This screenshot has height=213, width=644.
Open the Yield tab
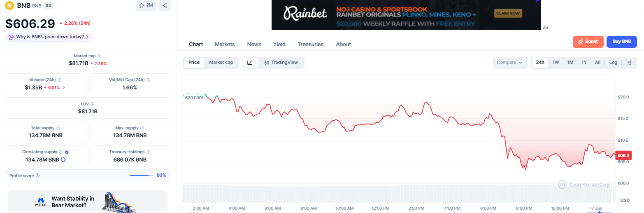point(279,44)
